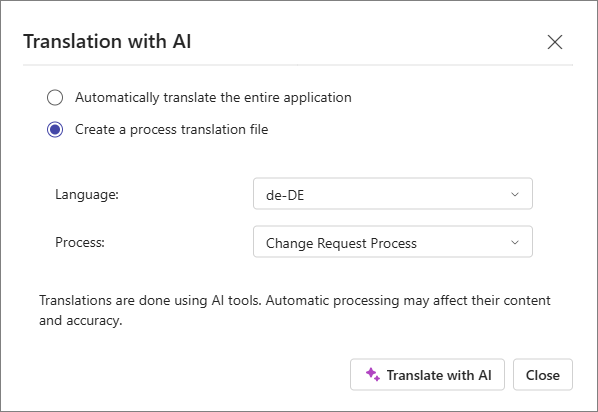
Task: Open the Process combo box
Action: [393, 242]
